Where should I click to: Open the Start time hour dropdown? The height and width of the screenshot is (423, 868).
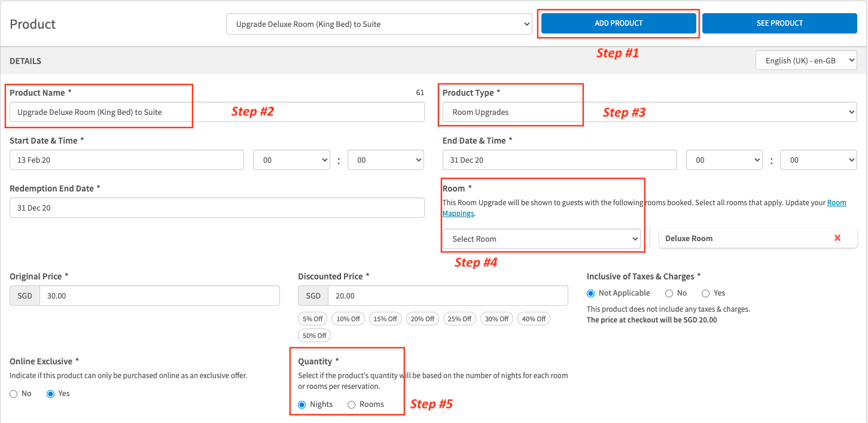coord(291,160)
